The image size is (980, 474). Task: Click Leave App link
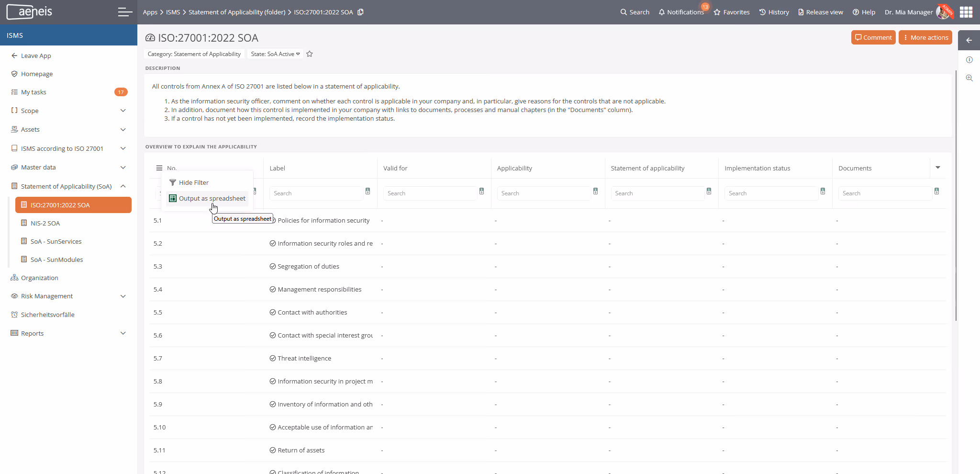[x=31, y=56]
